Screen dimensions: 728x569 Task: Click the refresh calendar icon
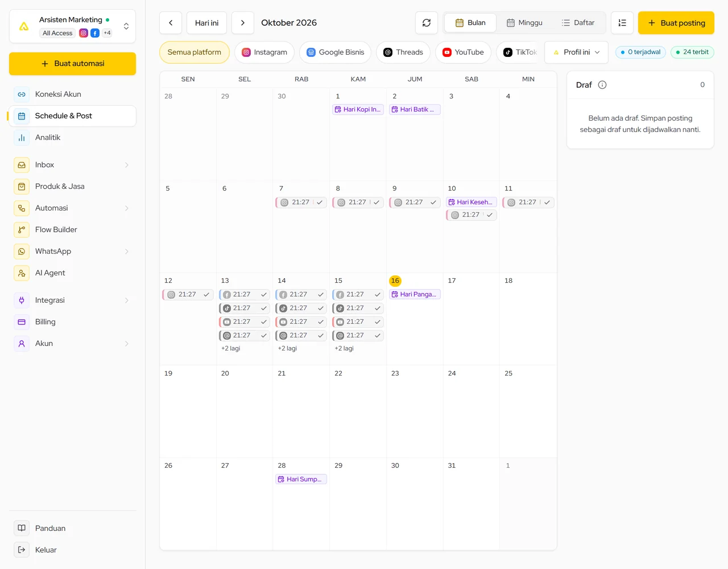click(x=427, y=23)
